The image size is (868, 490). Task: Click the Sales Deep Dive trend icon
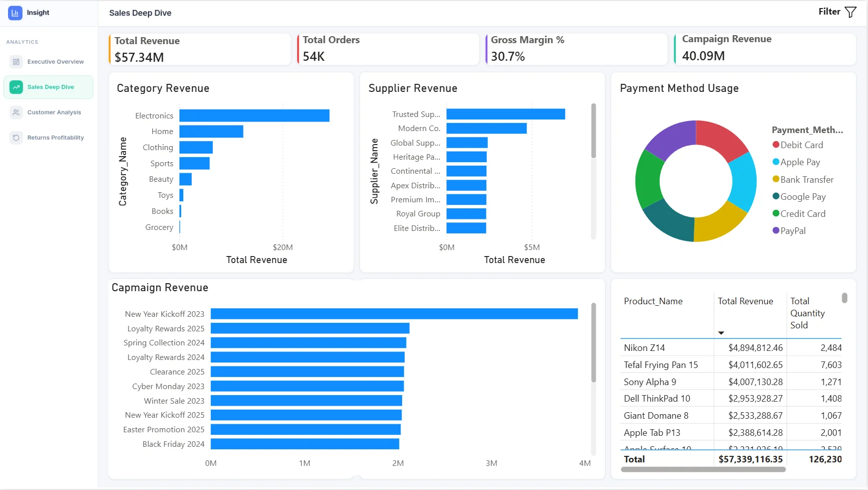16,87
